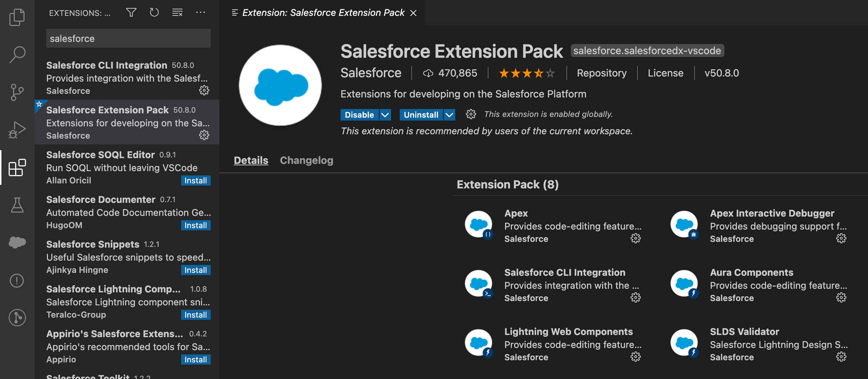Open gear for Aura Components

point(841,297)
